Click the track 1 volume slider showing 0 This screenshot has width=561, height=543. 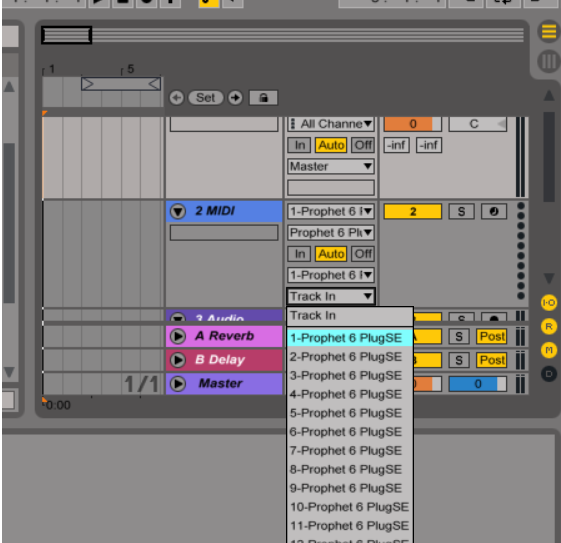pyautogui.click(x=413, y=124)
